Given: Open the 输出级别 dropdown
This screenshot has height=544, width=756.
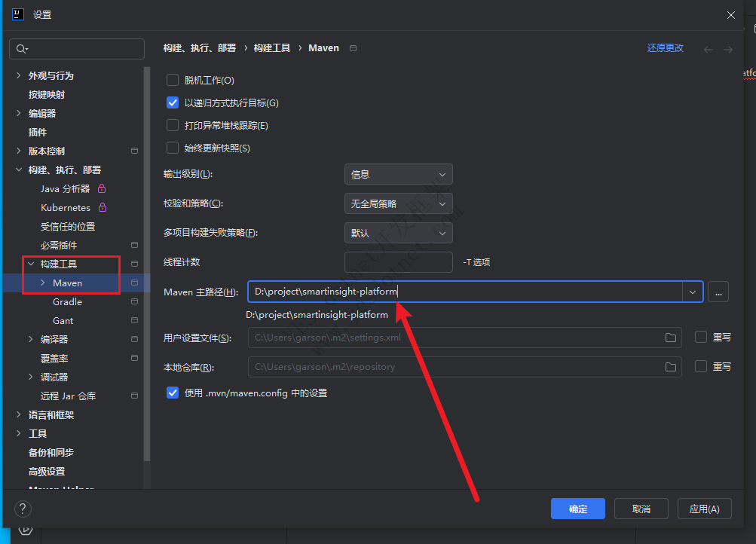Looking at the screenshot, I should click(x=398, y=174).
